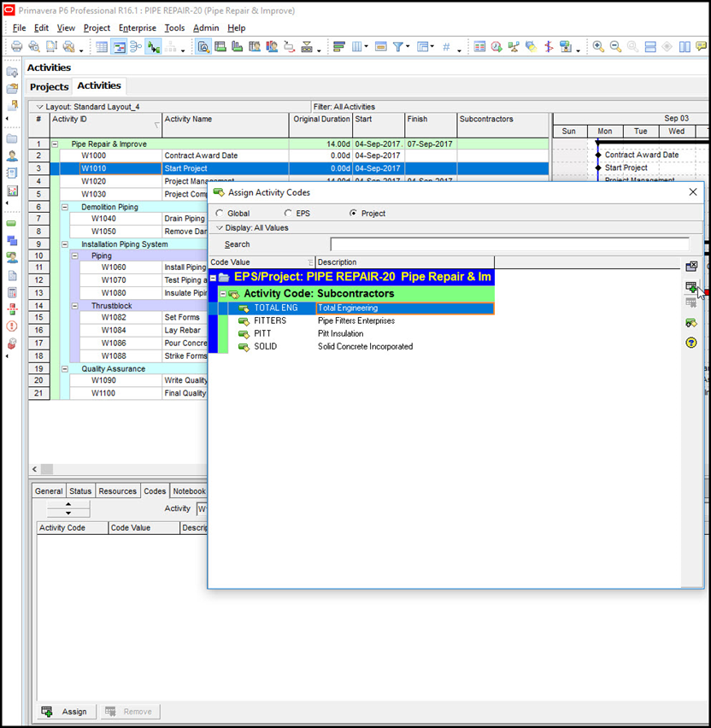711x728 pixels.
Task: Open the Project Expenses calculator sidebar icon
Action: pyautogui.click(x=12, y=292)
